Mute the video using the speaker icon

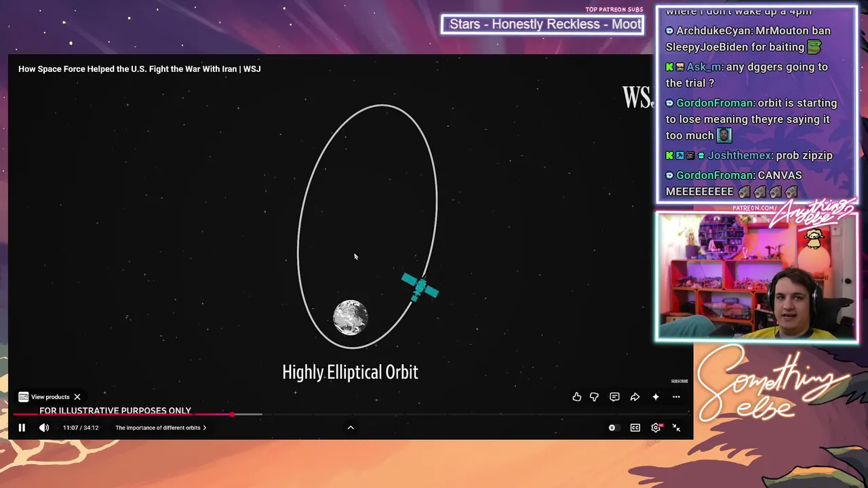pos(44,428)
